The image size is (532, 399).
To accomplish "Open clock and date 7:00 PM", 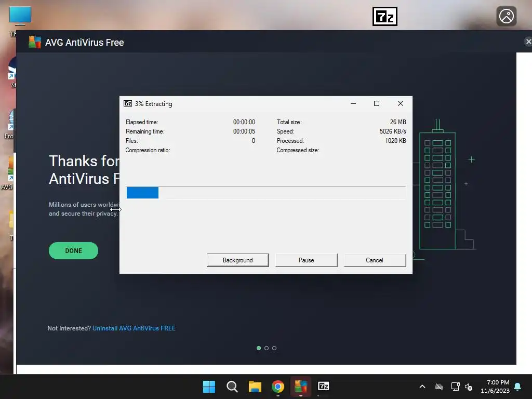I will [495, 387].
